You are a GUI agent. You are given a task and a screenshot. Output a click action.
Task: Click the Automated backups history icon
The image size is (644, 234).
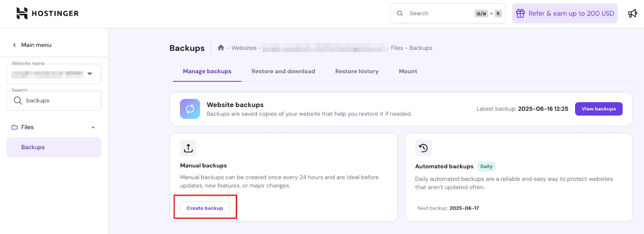coord(423,148)
